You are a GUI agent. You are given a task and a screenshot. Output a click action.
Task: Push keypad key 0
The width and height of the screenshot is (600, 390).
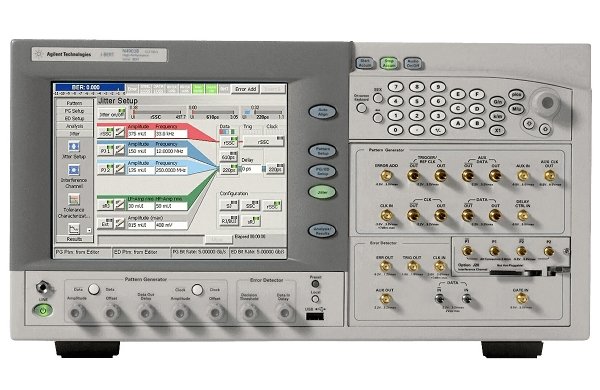tap(396, 130)
